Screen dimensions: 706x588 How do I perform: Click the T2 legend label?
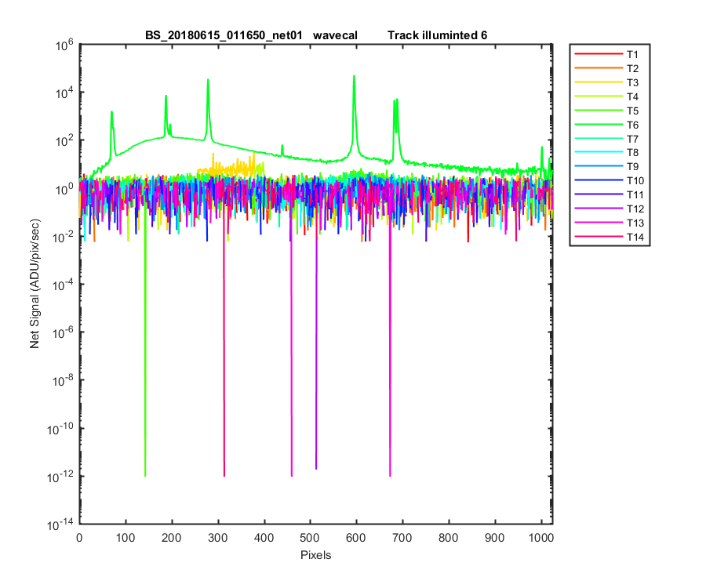pos(632,68)
